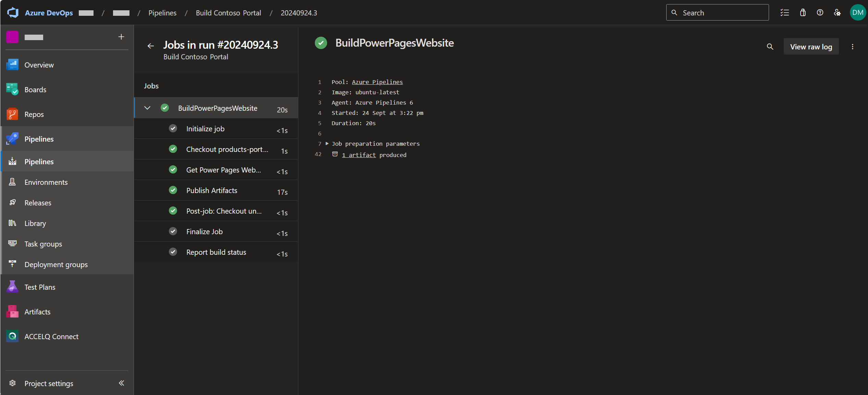Open more actions three-dot menu

853,47
